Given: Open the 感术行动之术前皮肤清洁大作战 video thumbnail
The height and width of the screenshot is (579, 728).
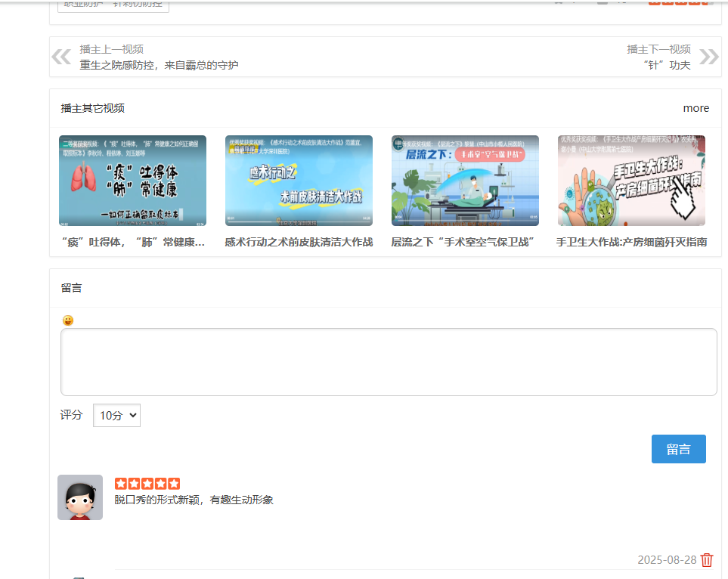Looking at the screenshot, I should coord(299,181).
